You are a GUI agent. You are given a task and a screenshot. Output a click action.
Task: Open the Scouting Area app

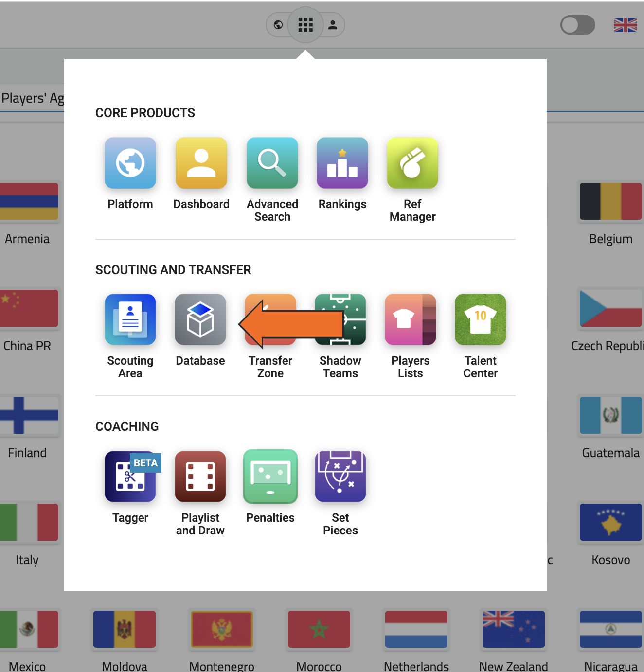130,319
